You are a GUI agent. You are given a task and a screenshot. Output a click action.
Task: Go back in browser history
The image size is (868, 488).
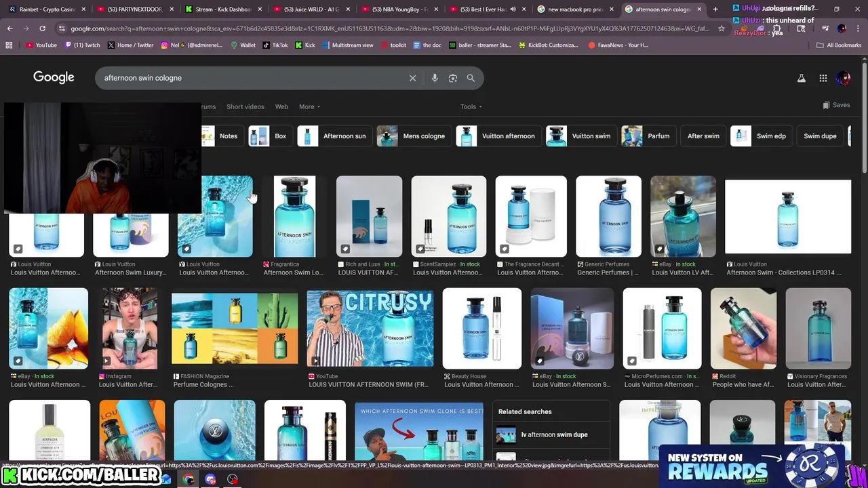click(x=9, y=28)
